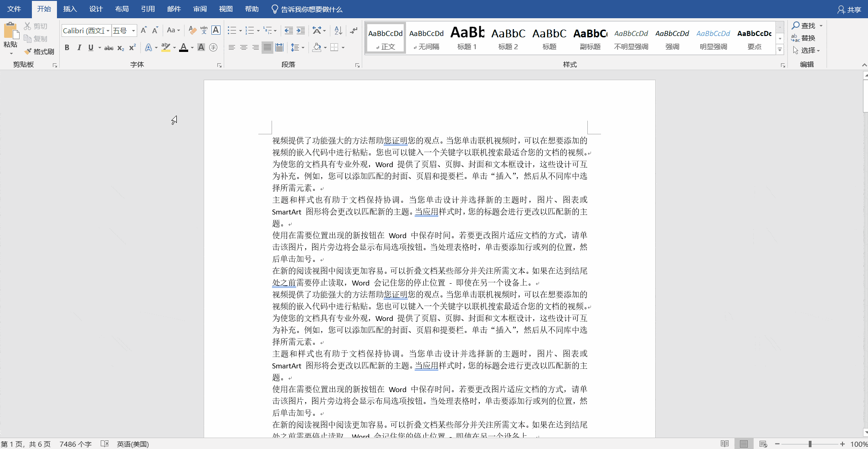
Task: Toggle Justify paragraph alignment
Action: point(267,47)
